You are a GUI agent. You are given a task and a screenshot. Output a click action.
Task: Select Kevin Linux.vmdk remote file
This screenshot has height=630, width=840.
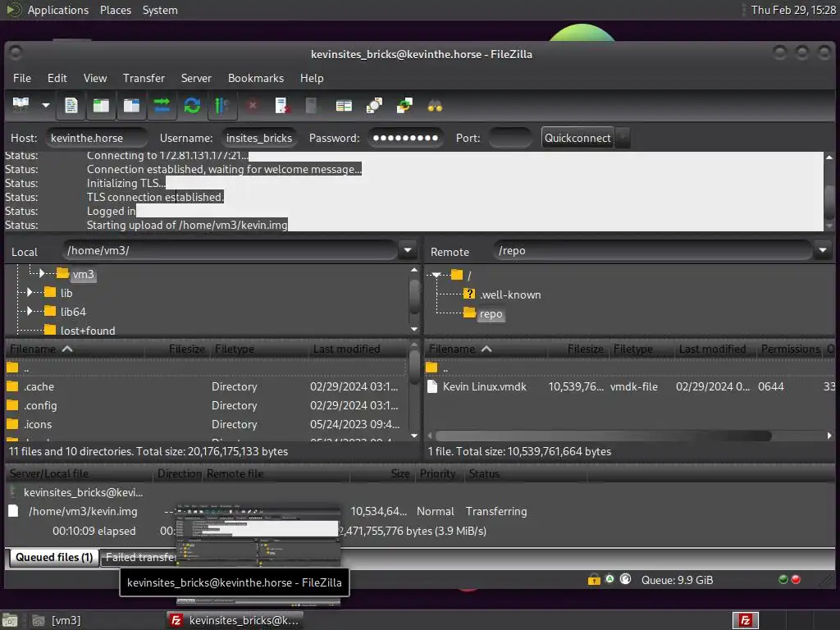pos(630,387)
